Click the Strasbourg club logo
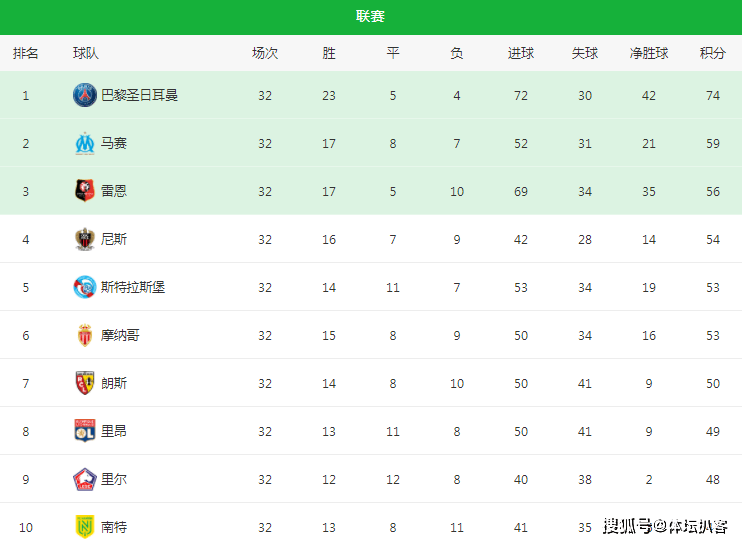The width and height of the screenshot is (742, 543). click(85, 287)
